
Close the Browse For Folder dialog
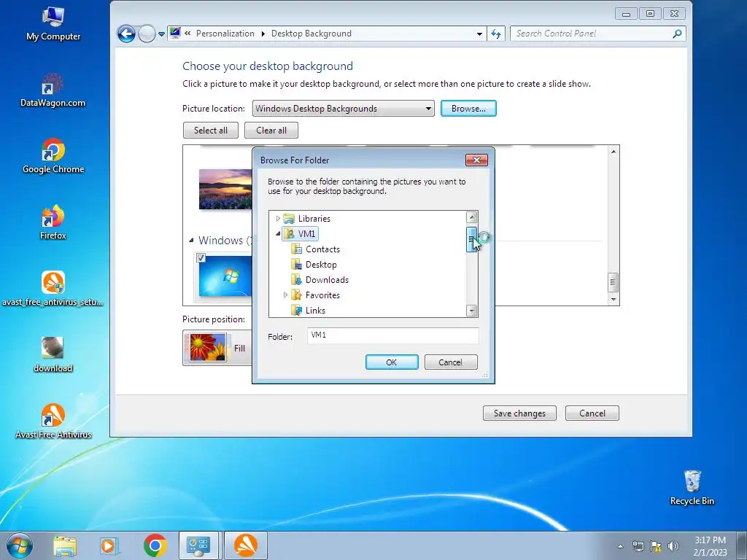476,160
